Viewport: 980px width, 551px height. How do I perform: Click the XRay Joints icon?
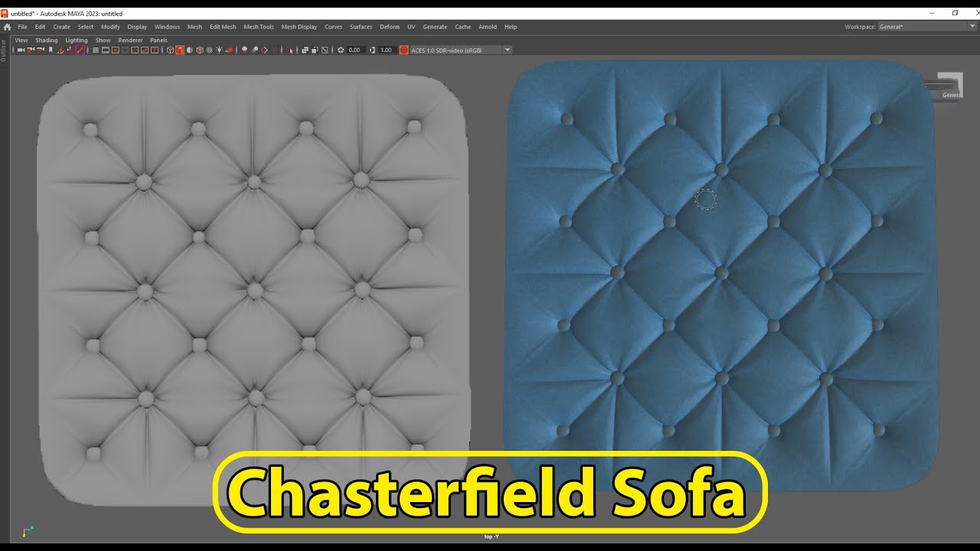[x=325, y=50]
